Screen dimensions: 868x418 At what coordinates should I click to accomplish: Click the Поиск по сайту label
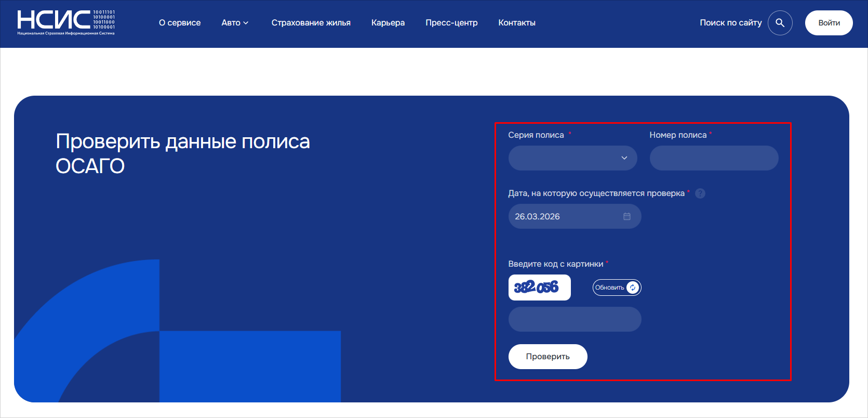click(730, 23)
